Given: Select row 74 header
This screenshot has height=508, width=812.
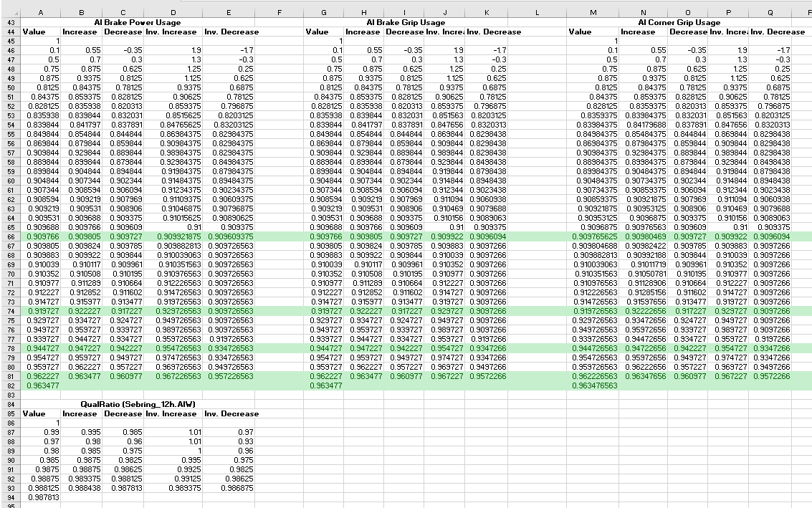Looking at the screenshot, I should pos(10,311).
